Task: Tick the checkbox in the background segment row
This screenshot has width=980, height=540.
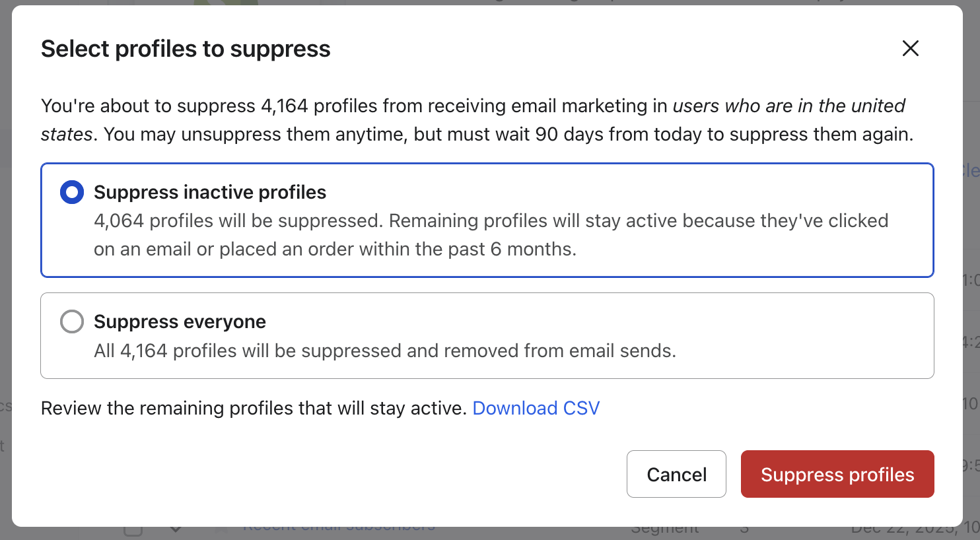Action: click(x=133, y=529)
